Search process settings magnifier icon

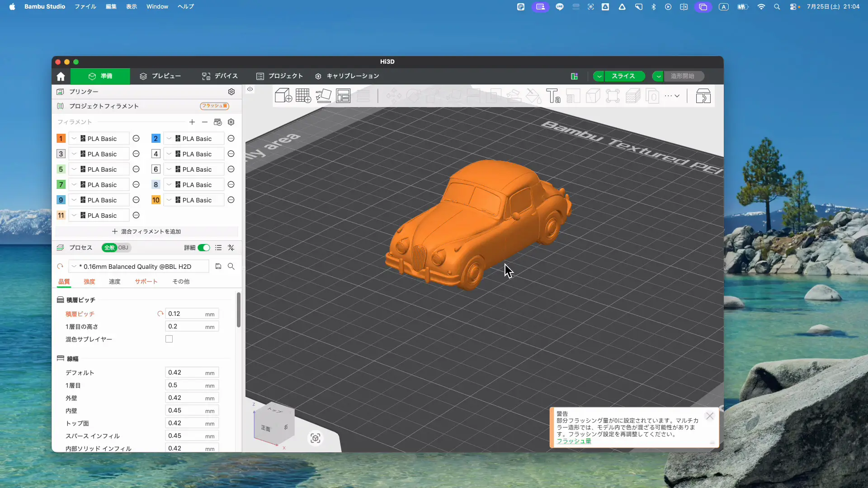pos(231,267)
